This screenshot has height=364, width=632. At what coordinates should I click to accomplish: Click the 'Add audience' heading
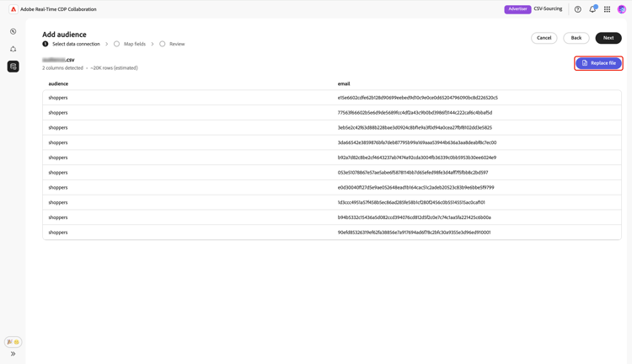tap(64, 35)
